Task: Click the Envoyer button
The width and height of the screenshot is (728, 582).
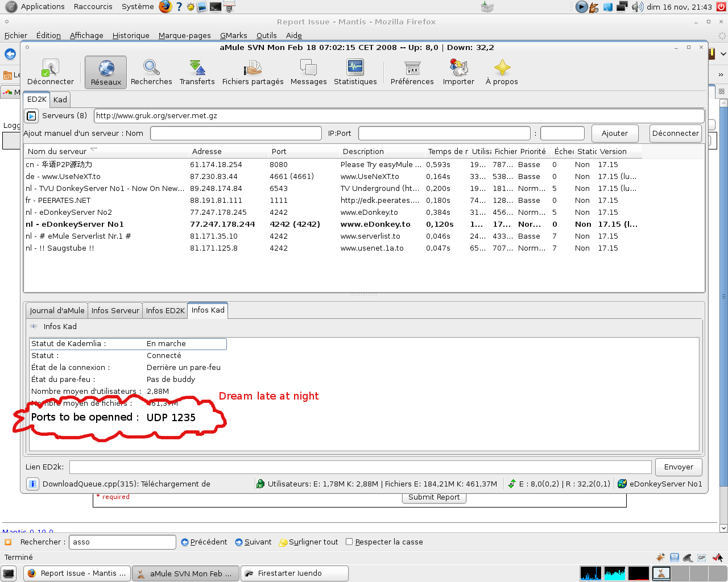Action: point(679,467)
